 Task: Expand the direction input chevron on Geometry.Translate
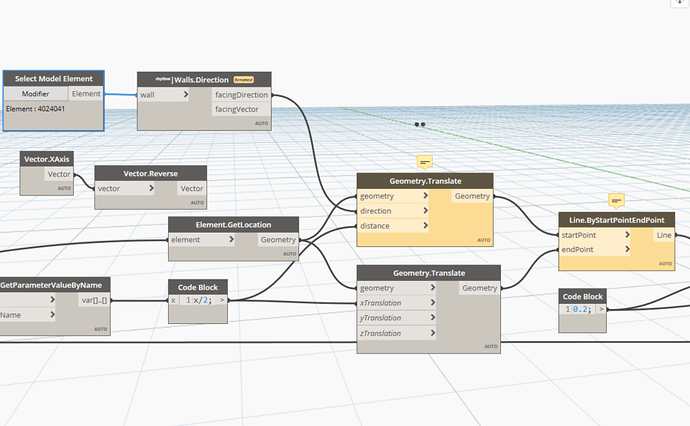[426, 211]
